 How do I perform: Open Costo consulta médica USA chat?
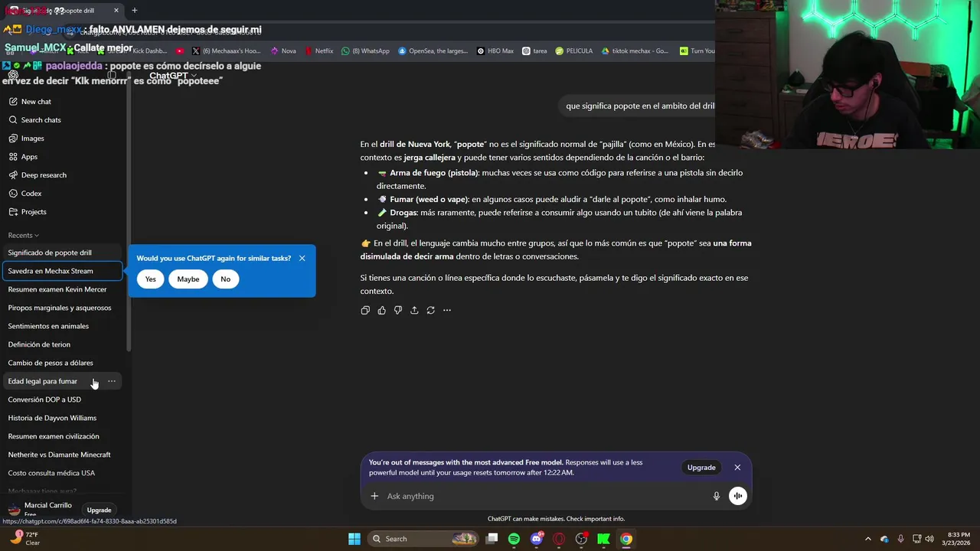coord(62,473)
